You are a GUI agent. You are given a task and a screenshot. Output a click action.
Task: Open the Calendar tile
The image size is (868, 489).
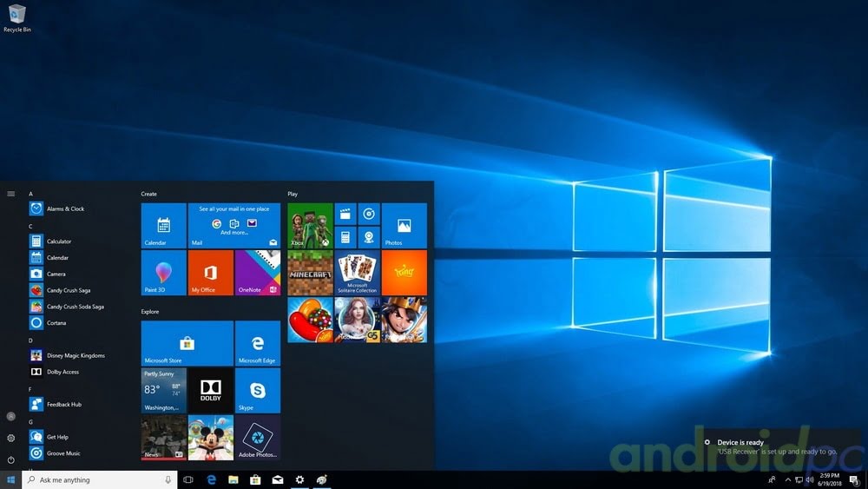[164, 226]
